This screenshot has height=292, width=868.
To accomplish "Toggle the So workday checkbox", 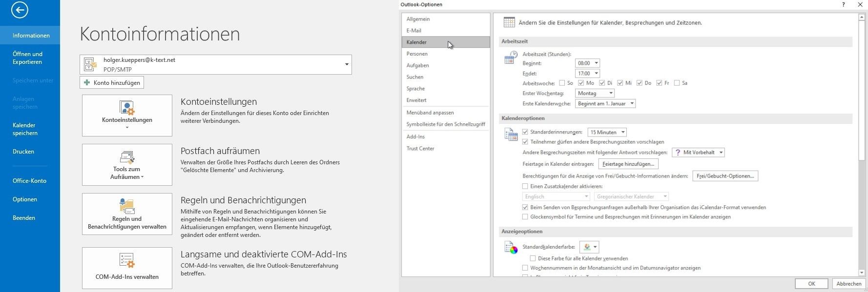I will click(562, 83).
